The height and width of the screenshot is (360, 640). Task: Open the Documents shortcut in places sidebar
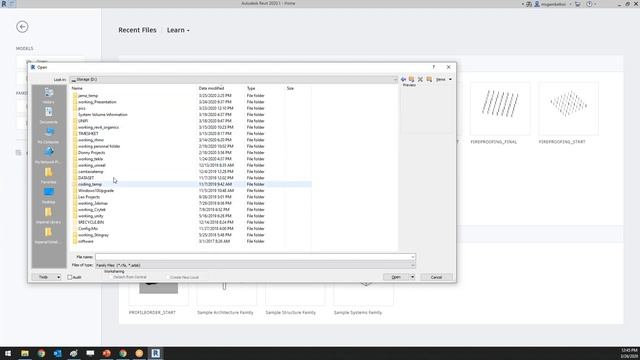pos(49,115)
